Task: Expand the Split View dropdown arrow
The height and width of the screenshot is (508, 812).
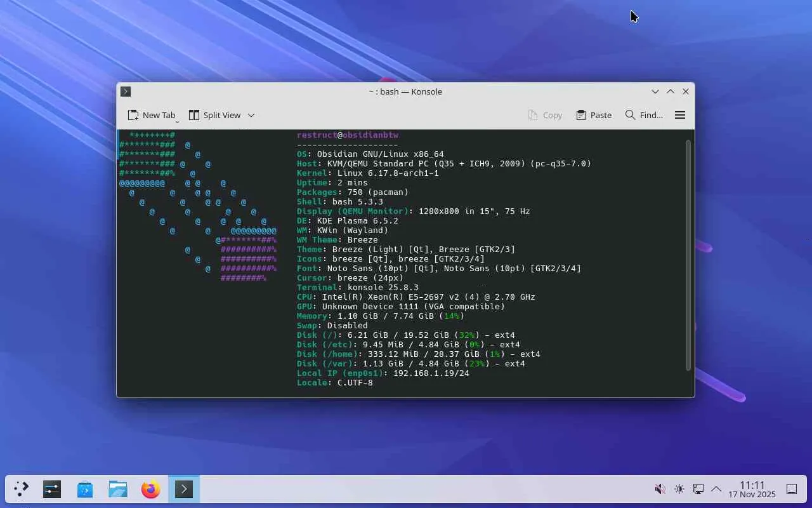Action: click(x=251, y=115)
